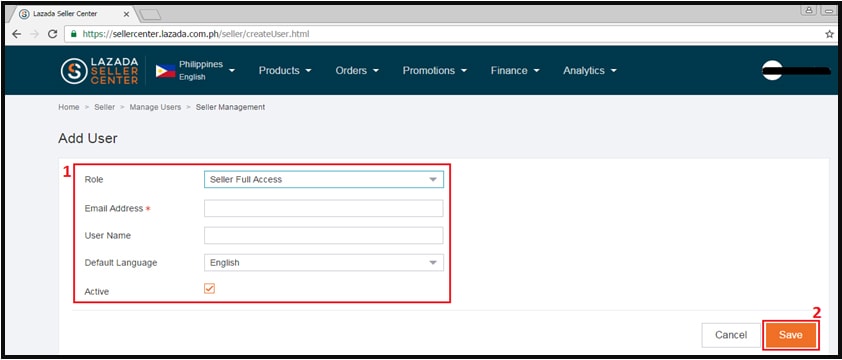This screenshot has height=360, width=842.
Task: Reload the page with the refresh icon
Action: (53, 34)
